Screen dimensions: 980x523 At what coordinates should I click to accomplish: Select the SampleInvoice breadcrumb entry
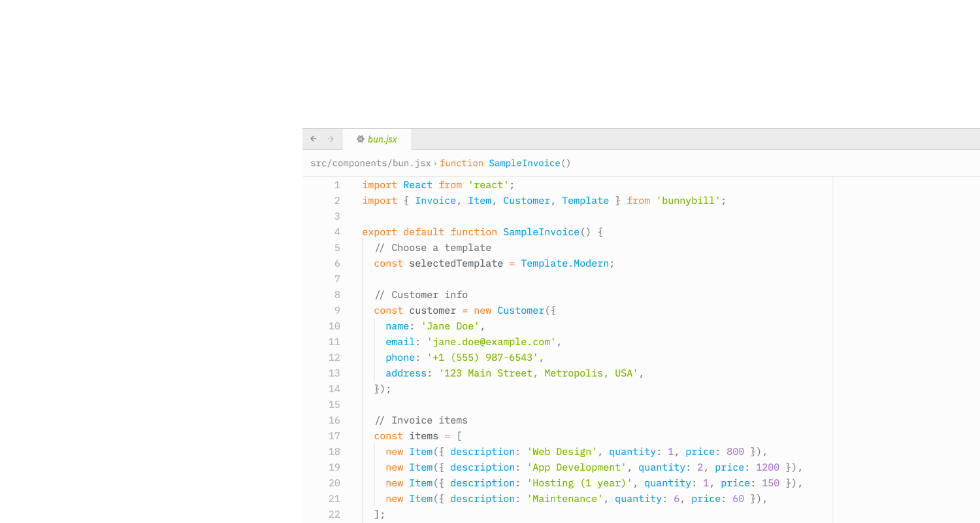pos(524,163)
